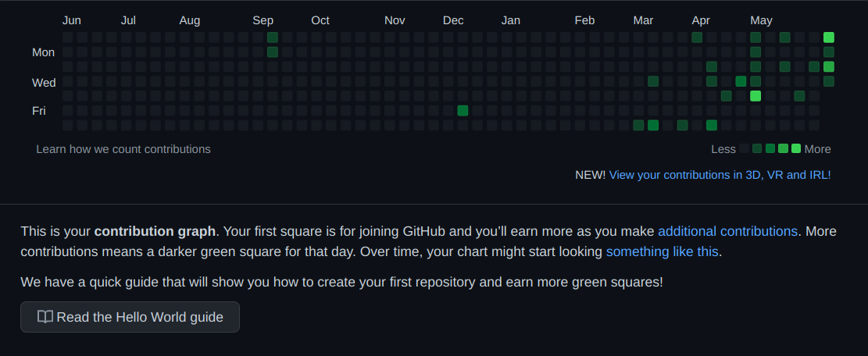868x356 pixels.
Task: Click the Sep month label
Action: [x=263, y=20]
